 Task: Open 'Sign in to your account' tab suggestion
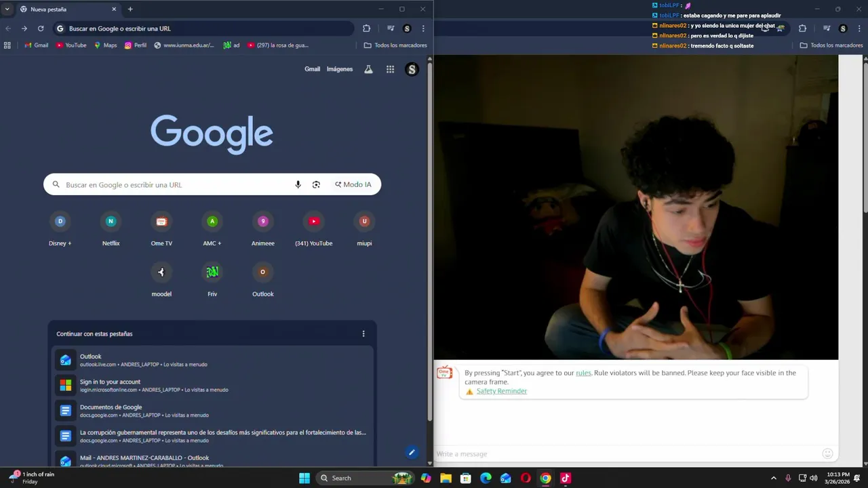click(213, 385)
